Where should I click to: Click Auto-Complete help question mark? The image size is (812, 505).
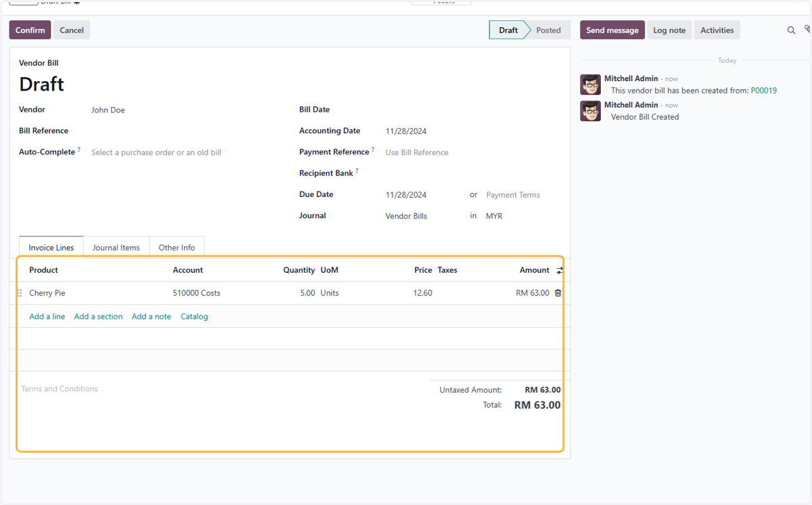(x=78, y=150)
